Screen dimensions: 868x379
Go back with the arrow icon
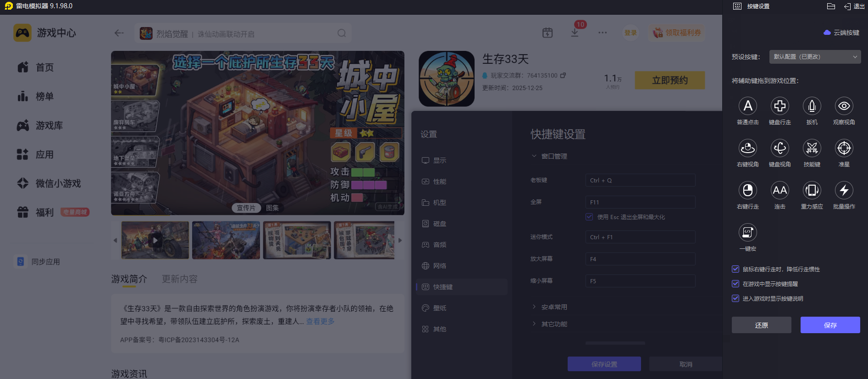[x=119, y=33]
